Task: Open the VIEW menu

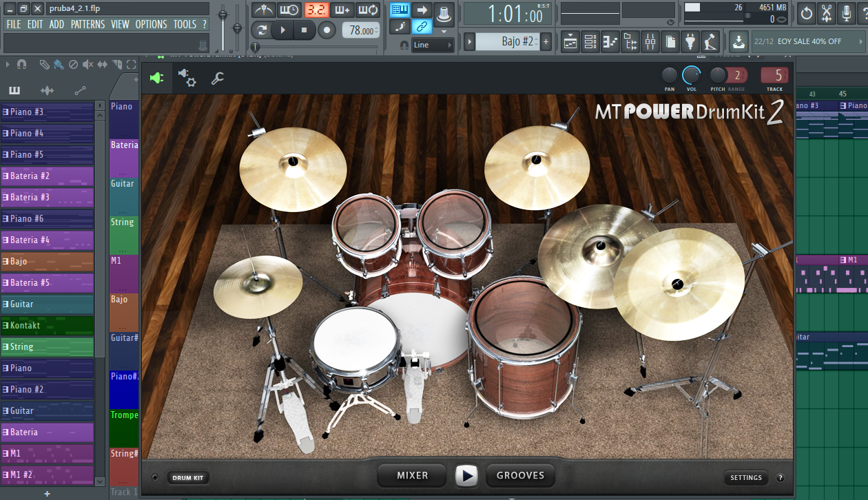Action: pyautogui.click(x=120, y=24)
